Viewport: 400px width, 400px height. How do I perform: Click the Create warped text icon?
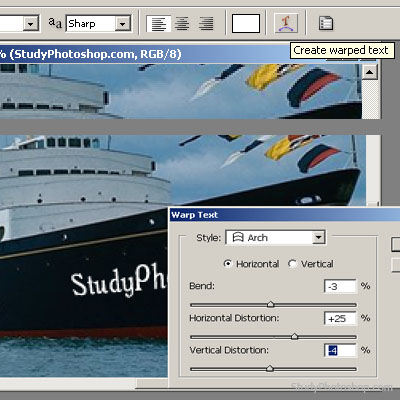coord(286,23)
